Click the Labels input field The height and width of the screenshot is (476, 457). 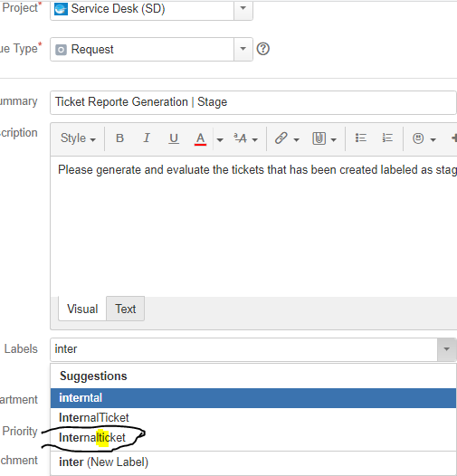point(243,349)
